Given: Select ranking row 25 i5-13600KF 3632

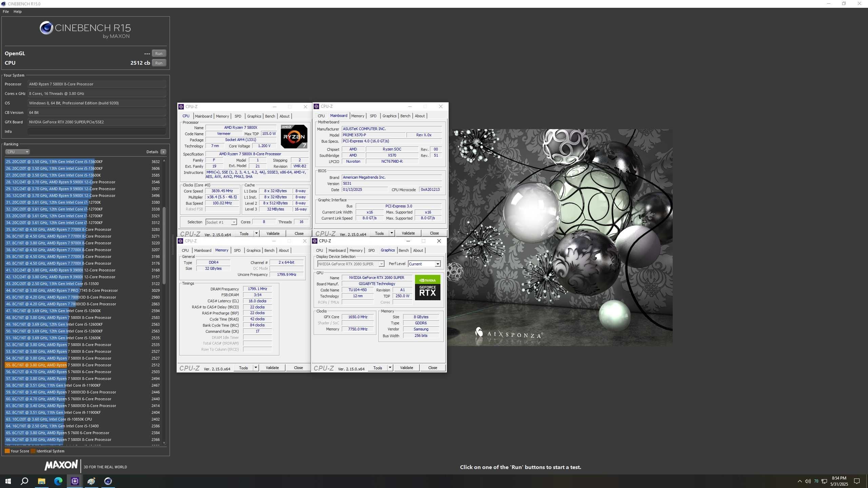Looking at the screenshot, I should (x=82, y=162).
